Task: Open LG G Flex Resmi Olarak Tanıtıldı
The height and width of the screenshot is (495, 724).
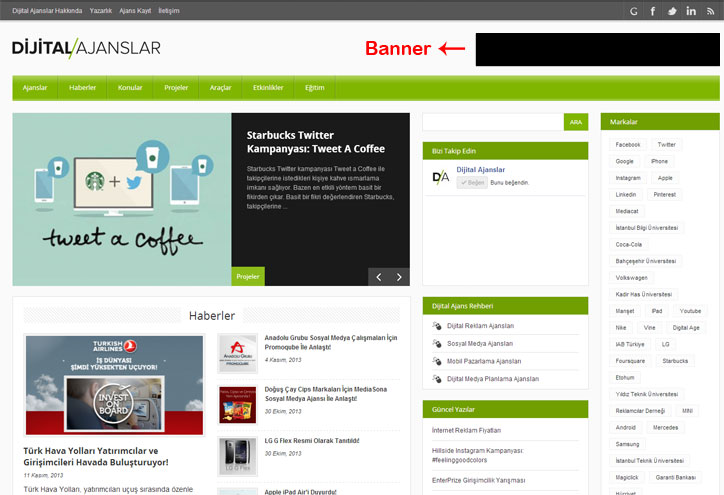Action: [x=312, y=441]
